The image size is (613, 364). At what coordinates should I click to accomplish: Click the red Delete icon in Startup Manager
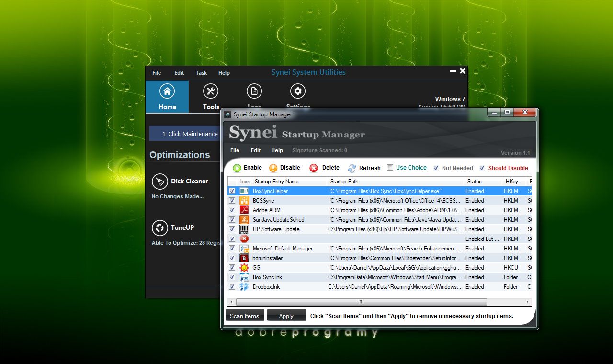point(314,168)
